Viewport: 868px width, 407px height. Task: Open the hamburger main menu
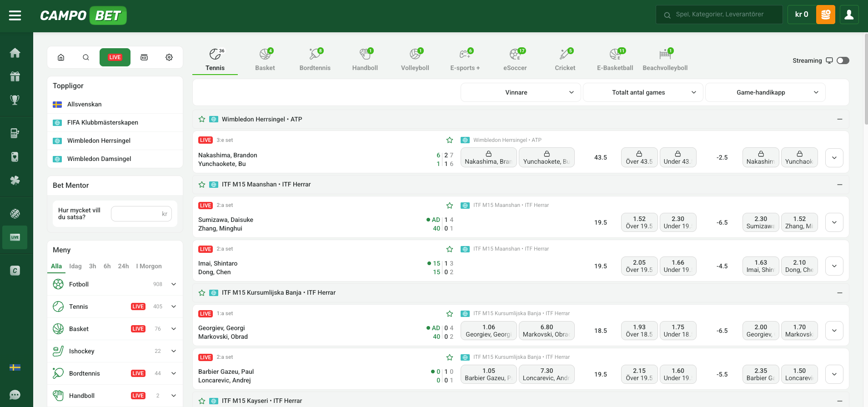point(15,16)
